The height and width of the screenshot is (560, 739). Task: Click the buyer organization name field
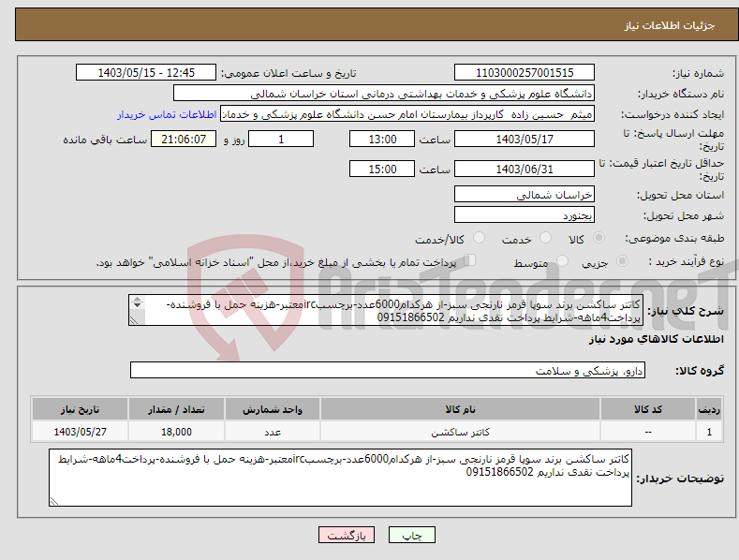[384, 94]
